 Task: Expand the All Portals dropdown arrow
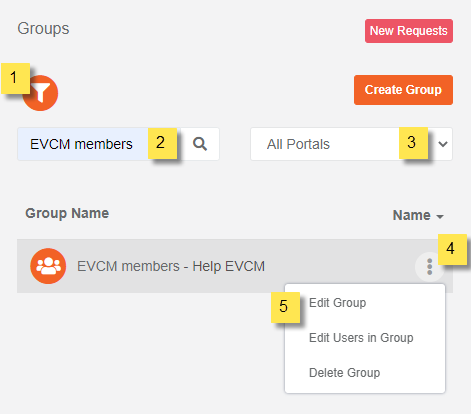(443, 144)
